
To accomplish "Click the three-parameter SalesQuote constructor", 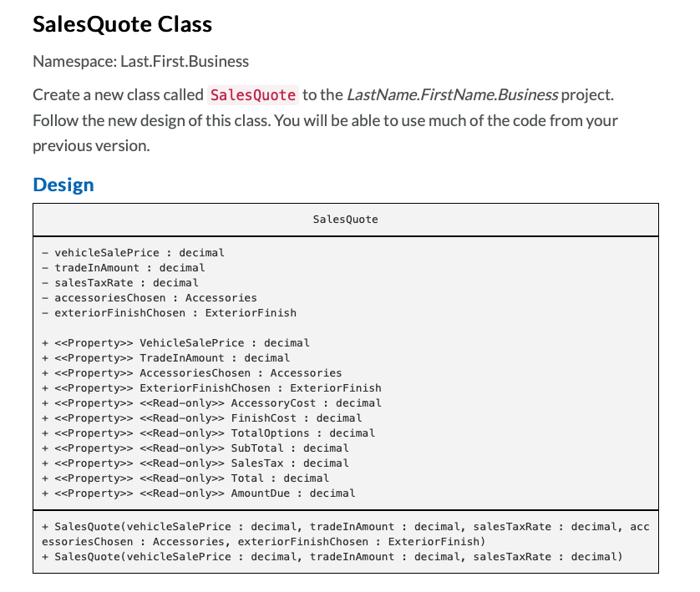I will (x=332, y=556).
